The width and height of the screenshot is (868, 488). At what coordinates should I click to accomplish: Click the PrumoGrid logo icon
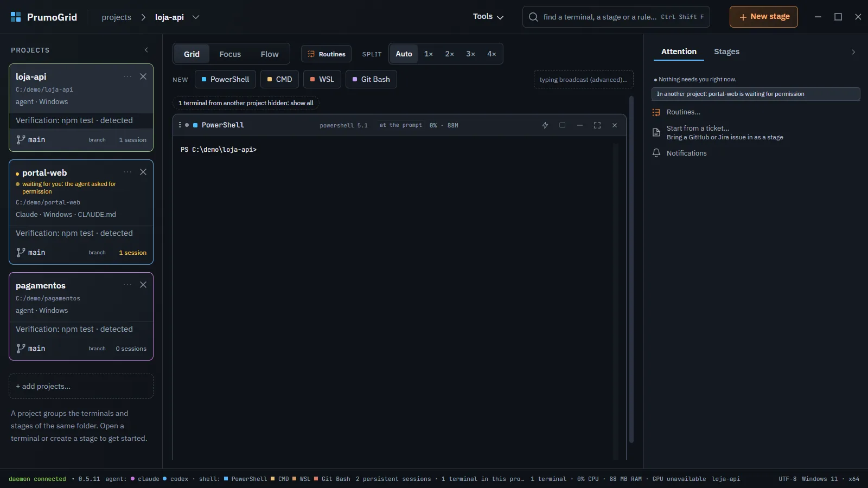(x=16, y=17)
